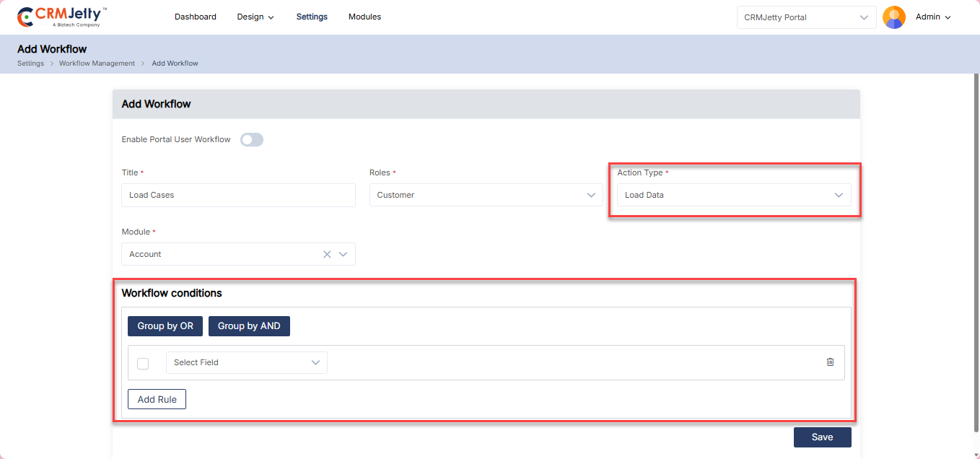
Task: Check the workflow condition rule checkbox
Action: point(143,363)
